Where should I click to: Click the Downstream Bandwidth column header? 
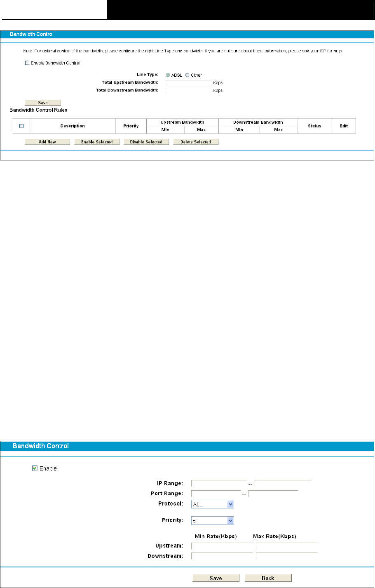[x=258, y=122]
